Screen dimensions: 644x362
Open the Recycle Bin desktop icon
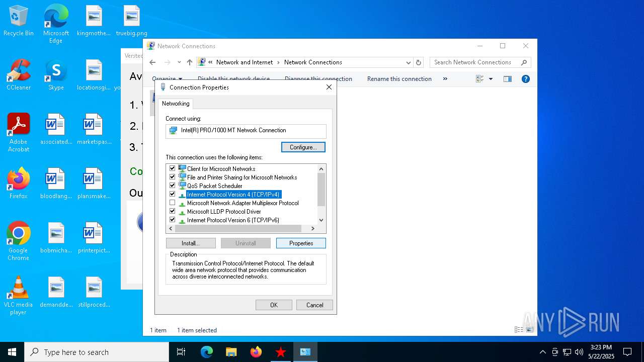pos(19,21)
